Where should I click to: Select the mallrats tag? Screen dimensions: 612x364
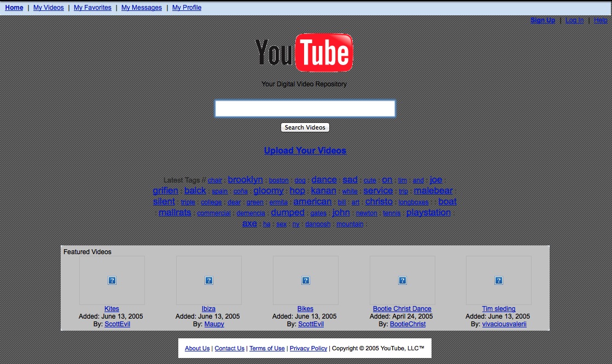(x=175, y=212)
